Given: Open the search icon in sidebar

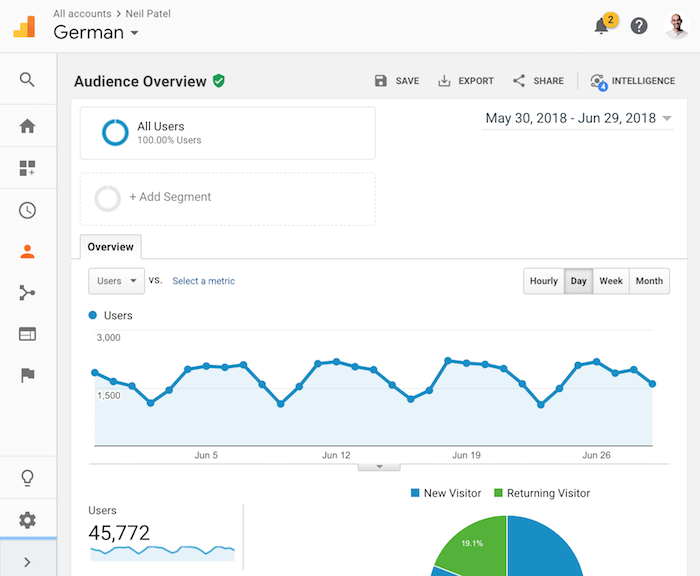Looking at the screenshot, I should coord(27,80).
